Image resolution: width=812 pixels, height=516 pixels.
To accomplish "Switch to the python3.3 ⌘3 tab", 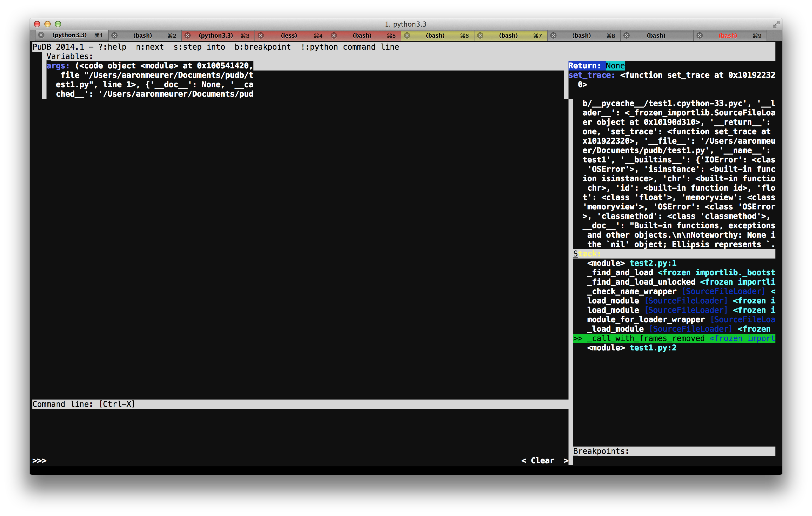I will coord(218,36).
